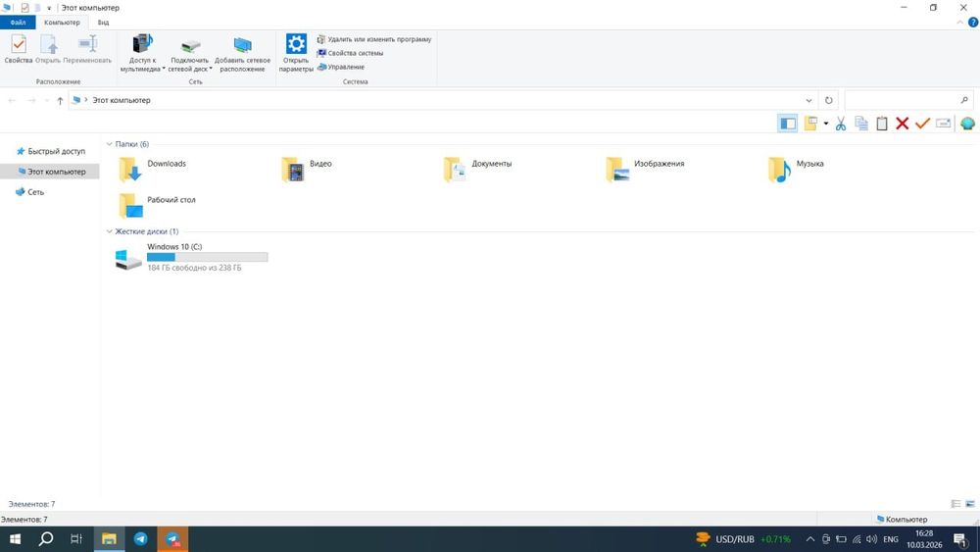980x552 pixels.
Task: Open quick access toolbar customize dropdown
Action: [x=49, y=8]
